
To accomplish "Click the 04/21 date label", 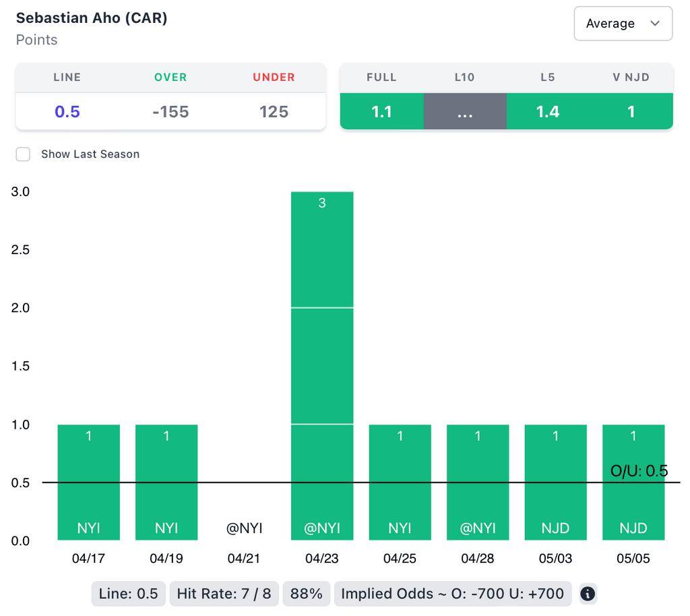I will click(244, 558).
